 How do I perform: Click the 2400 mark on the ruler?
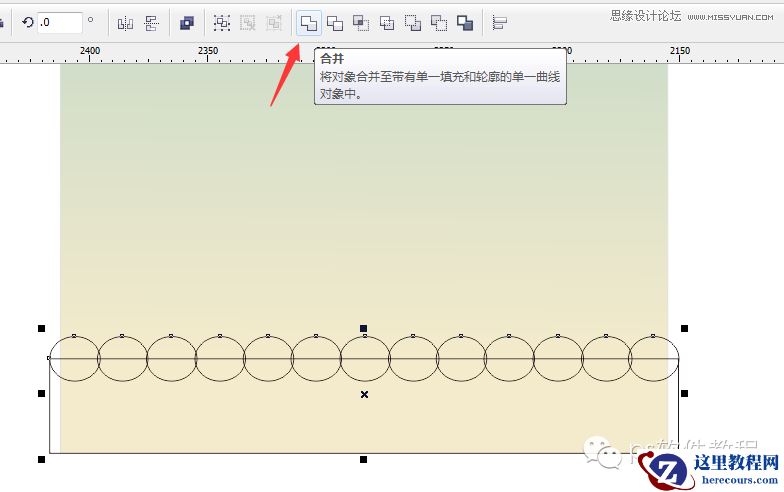tap(90, 50)
